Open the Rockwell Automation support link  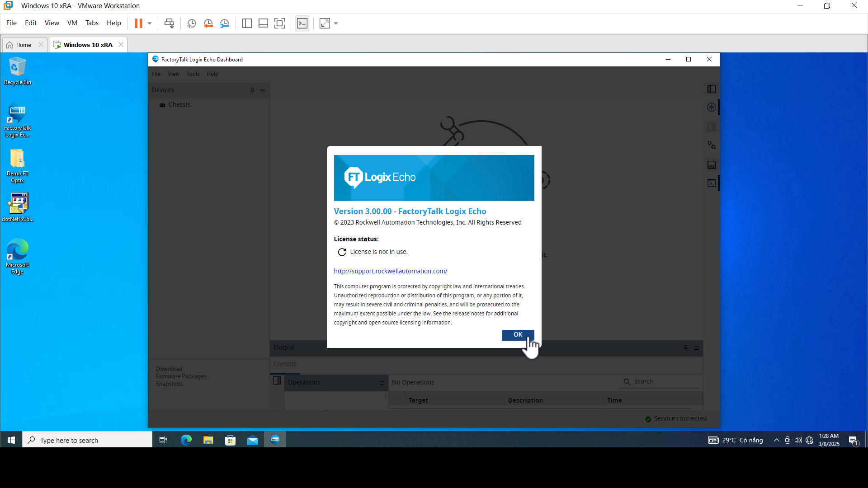point(390,271)
